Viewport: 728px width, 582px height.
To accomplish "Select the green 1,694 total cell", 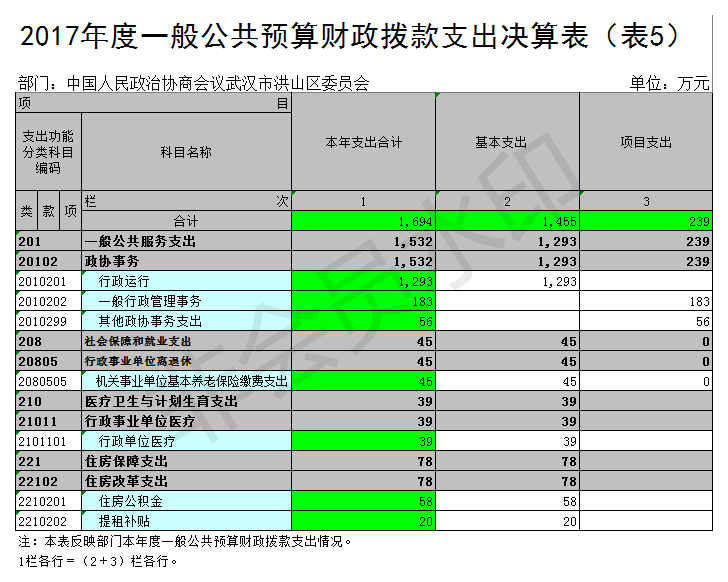I will click(x=363, y=221).
